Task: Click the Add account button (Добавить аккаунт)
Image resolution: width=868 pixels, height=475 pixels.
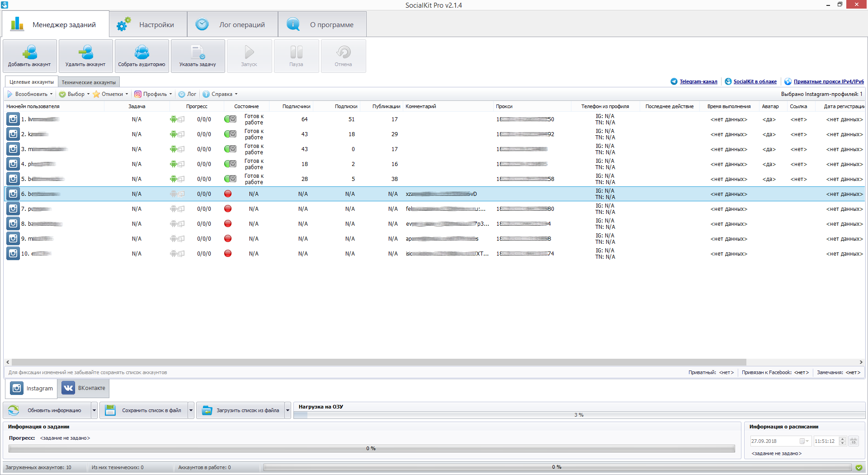Action: tap(30, 56)
